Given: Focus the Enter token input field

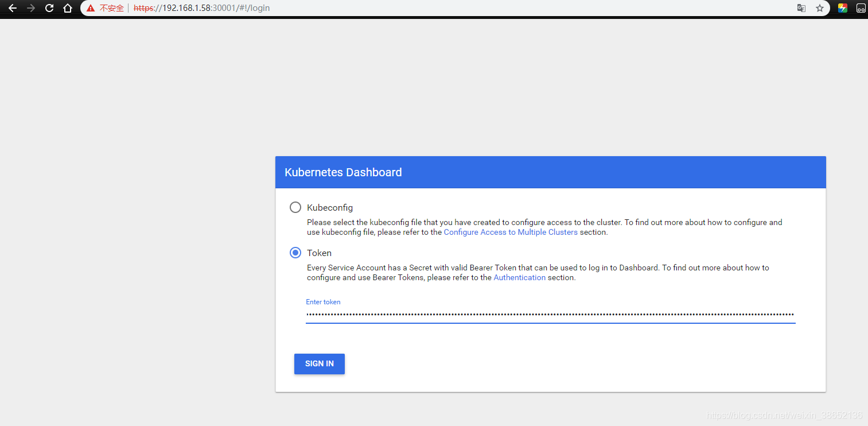Looking at the screenshot, I should tap(550, 315).
